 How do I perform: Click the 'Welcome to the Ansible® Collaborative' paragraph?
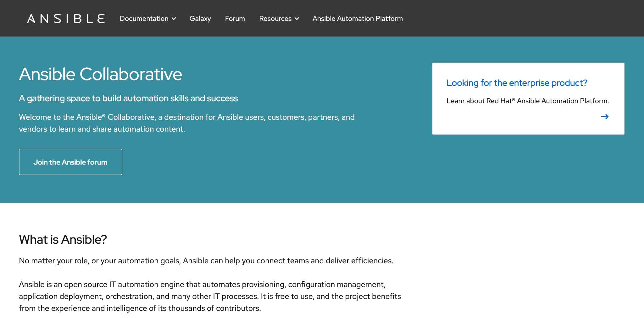pyautogui.click(x=187, y=123)
